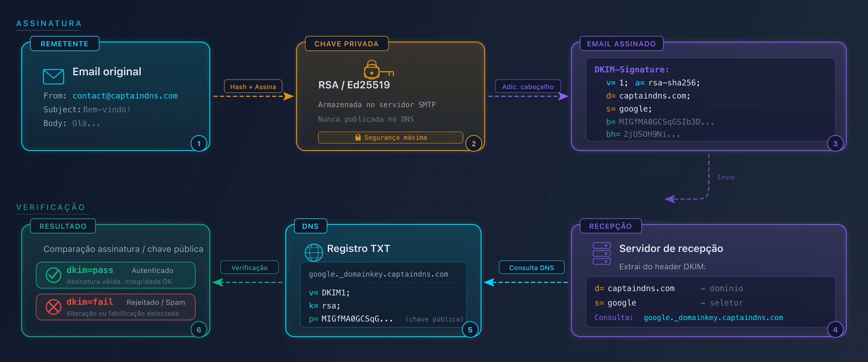Toggle the dkim=fail Rejeitado / Spam result
This screenshot has width=868, height=362.
115,307
